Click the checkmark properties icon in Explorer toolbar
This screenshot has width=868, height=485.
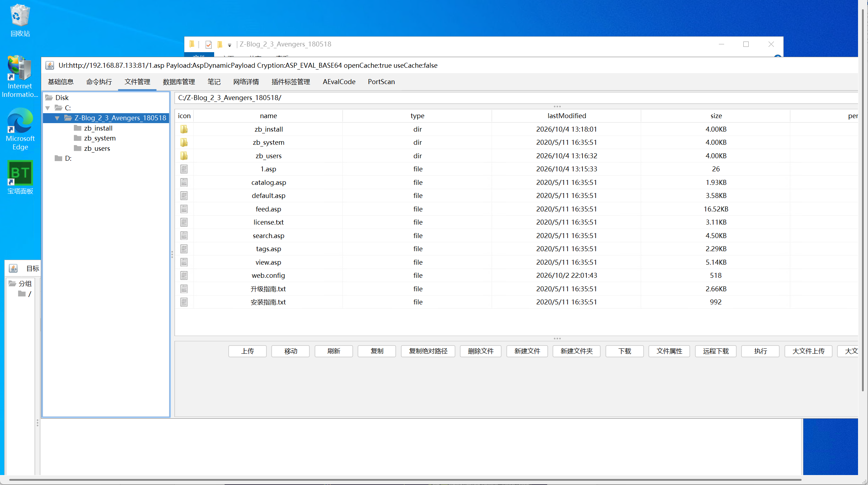click(x=208, y=44)
